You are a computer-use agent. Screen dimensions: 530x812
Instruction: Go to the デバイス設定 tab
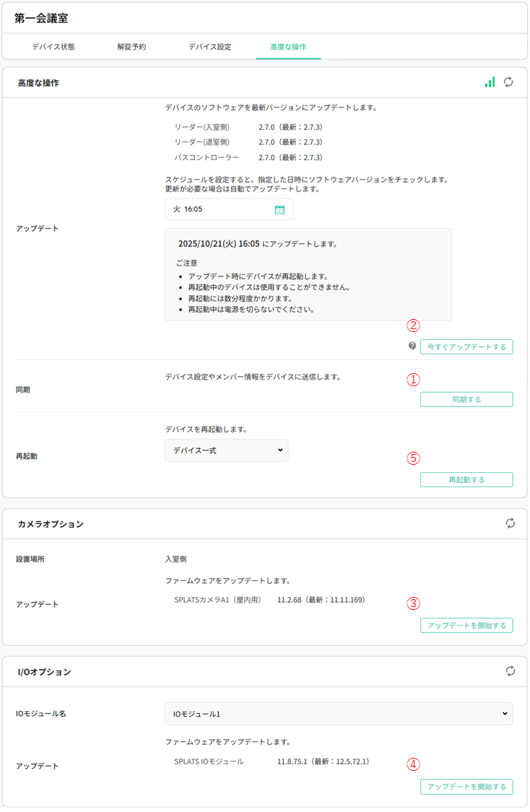(210, 47)
